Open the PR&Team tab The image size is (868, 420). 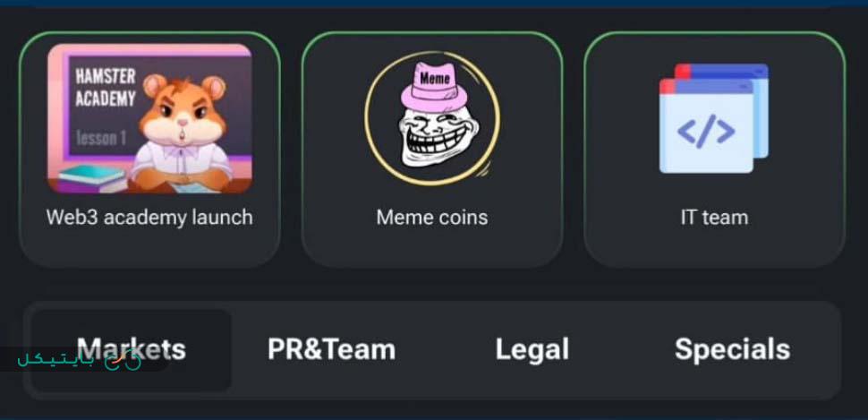tap(332, 349)
